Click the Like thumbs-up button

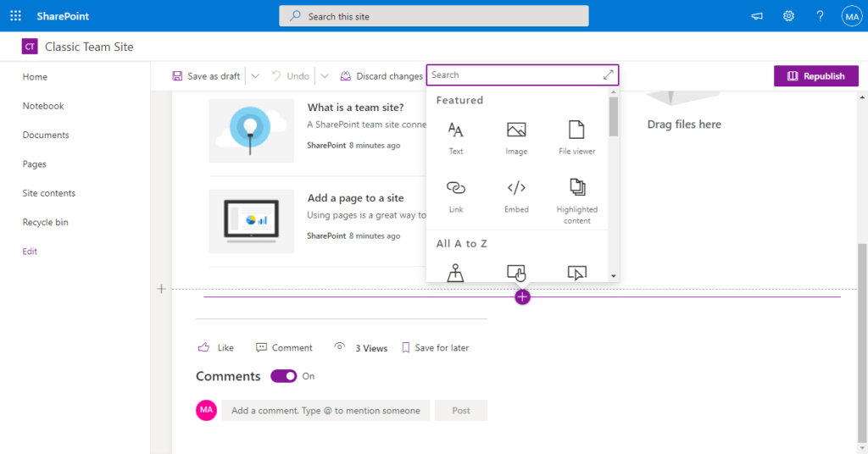(x=216, y=347)
